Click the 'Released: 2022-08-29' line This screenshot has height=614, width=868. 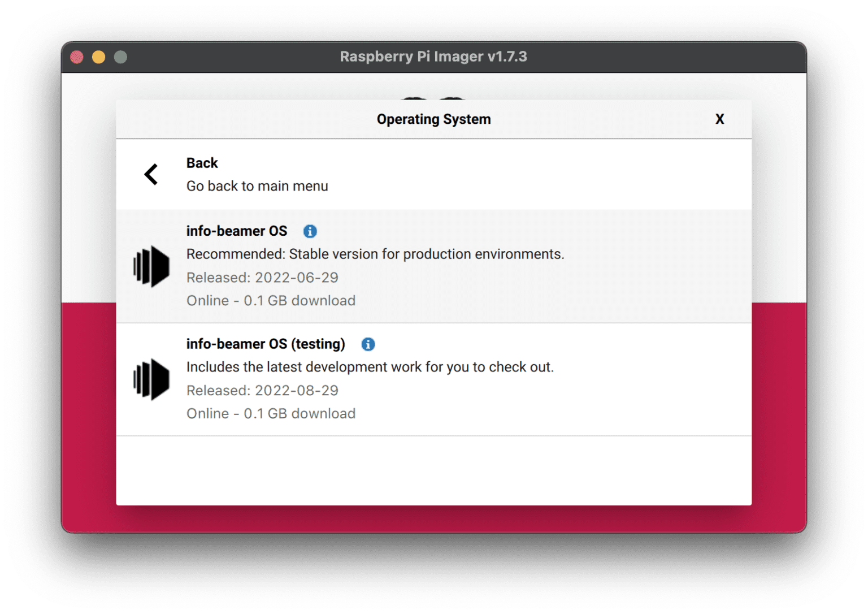point(262,391)
